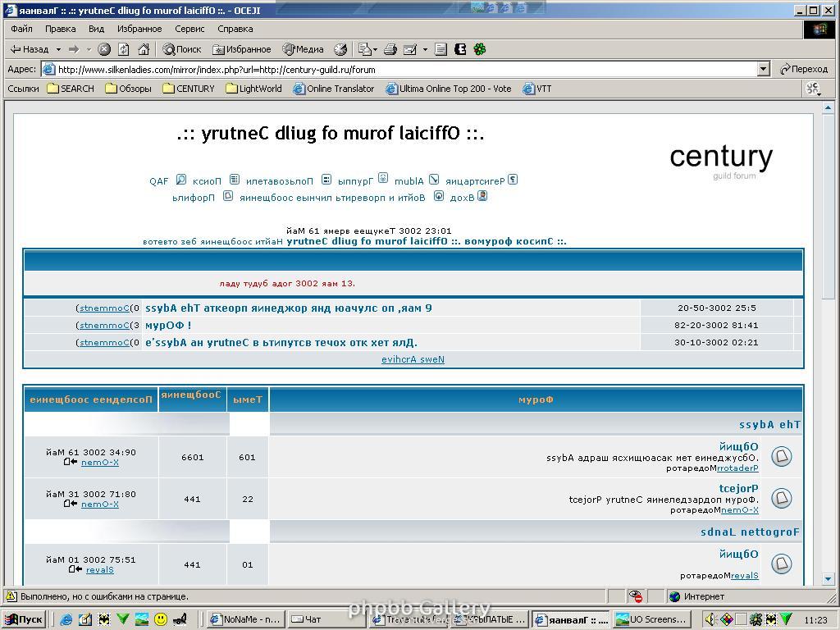Expand the address bar URL dropdown
This screenshot has width=840, height=630.
click(x=763, y=70)
